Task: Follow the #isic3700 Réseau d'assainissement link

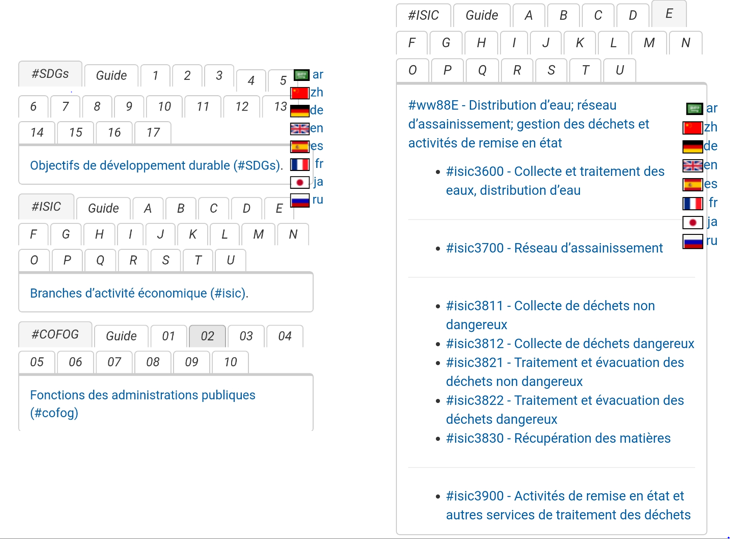Action: click(x=554, y=248)
